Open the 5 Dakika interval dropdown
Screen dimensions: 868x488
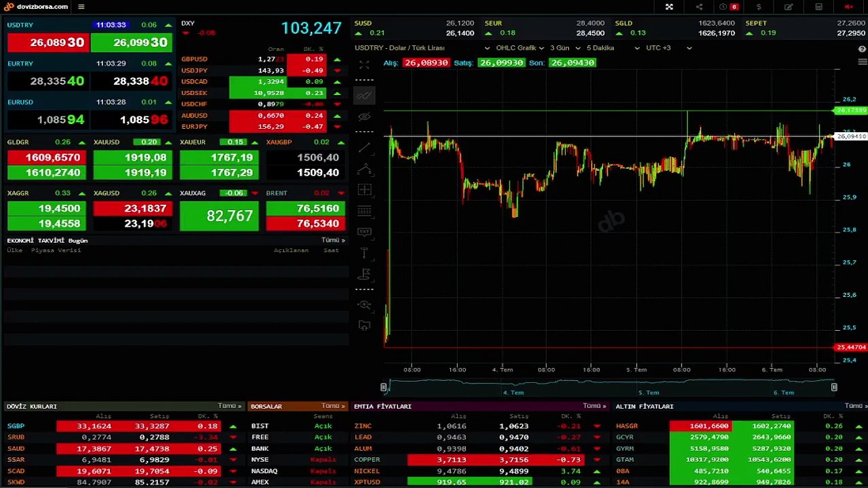tap(613, 48)
